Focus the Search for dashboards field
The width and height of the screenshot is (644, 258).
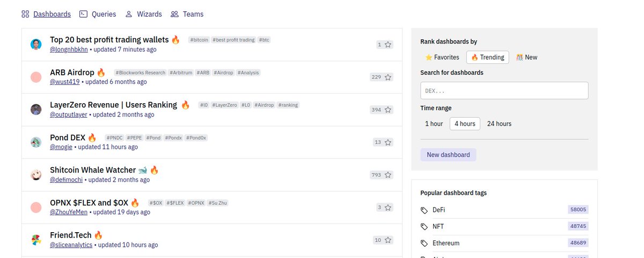(x=504, y=90)
